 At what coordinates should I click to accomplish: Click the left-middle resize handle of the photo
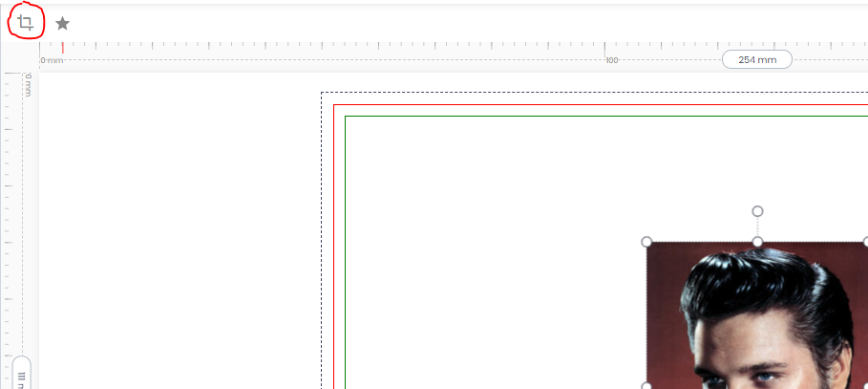646,386
